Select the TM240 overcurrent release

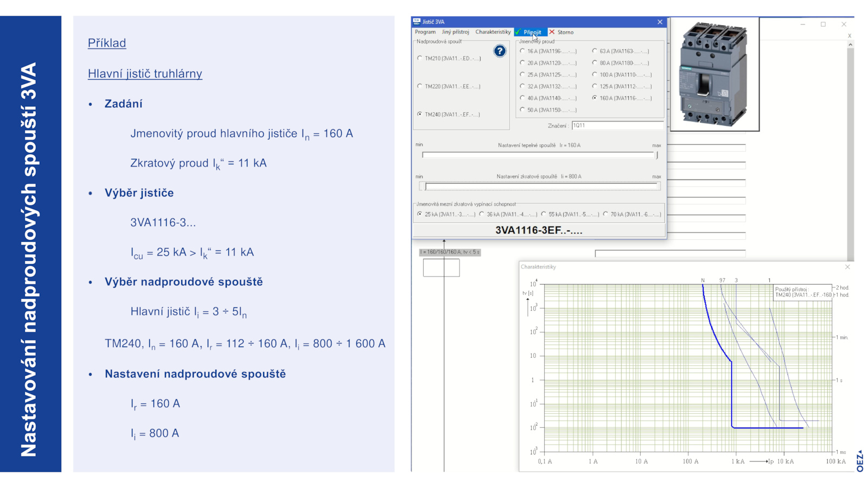point(449,114)
